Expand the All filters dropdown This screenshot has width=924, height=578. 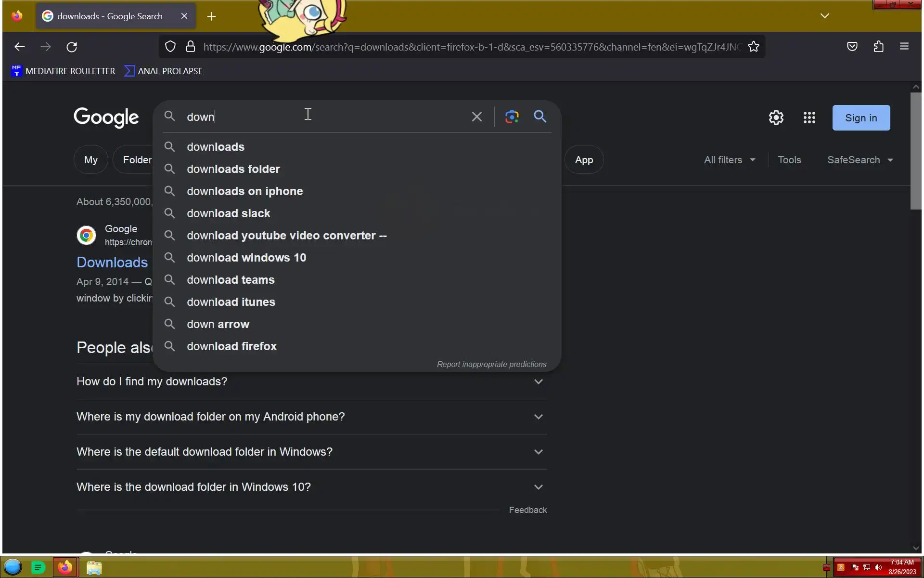(729, 160)
